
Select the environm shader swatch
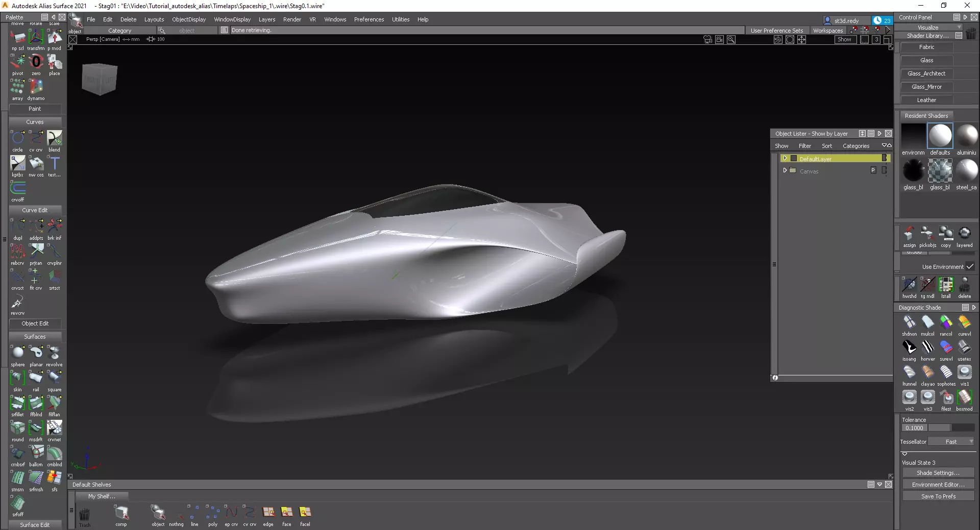pyautogui.click(x=913, y=136)
